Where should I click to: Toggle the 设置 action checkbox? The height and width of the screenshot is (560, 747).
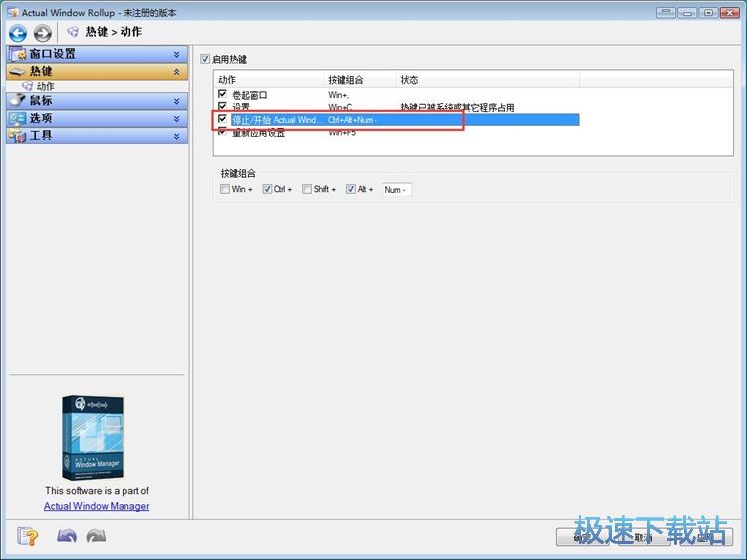click(222, 105)
